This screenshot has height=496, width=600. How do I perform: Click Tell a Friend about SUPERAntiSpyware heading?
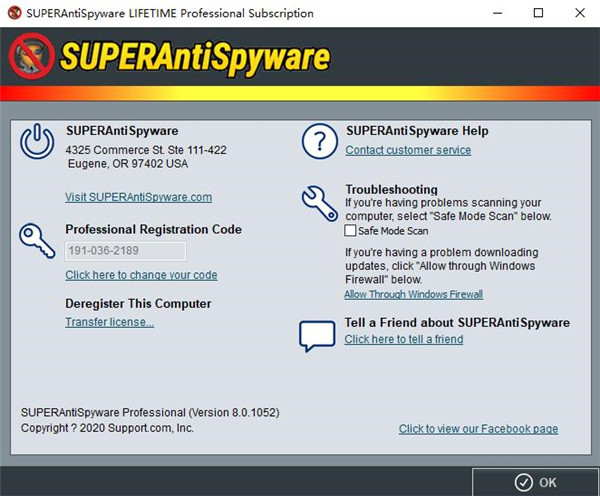457,323
